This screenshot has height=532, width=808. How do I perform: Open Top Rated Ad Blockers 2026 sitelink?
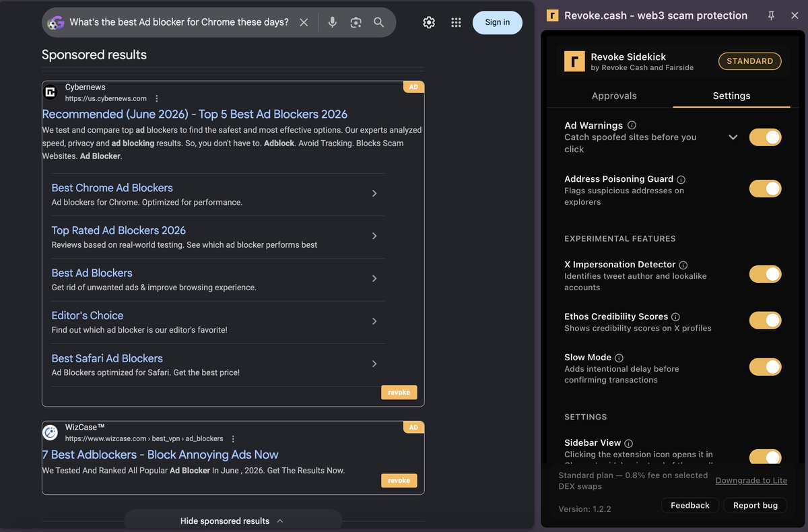pyautogui.click(x=119, y=230)
